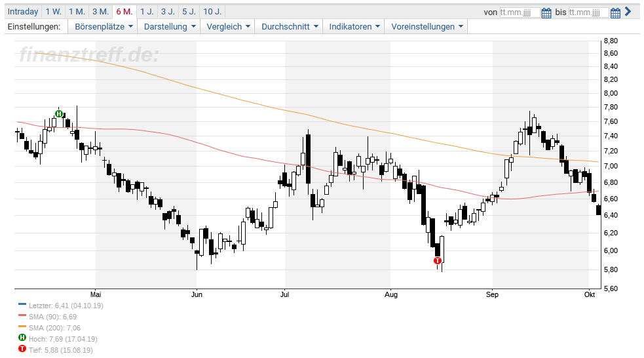Image resolution: width=644 pixels, height=358 pixels.
Task: Click the blue Letzter legend color line
Action: click(x=22, y=304)
